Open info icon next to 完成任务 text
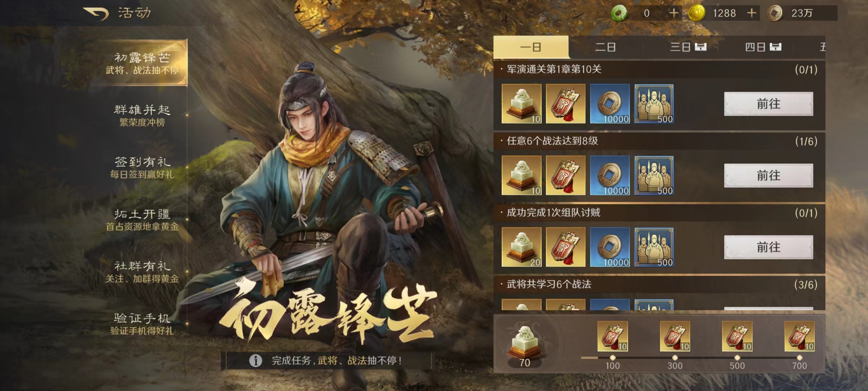This screenshot has height=391, width=868. coord(256,361)
